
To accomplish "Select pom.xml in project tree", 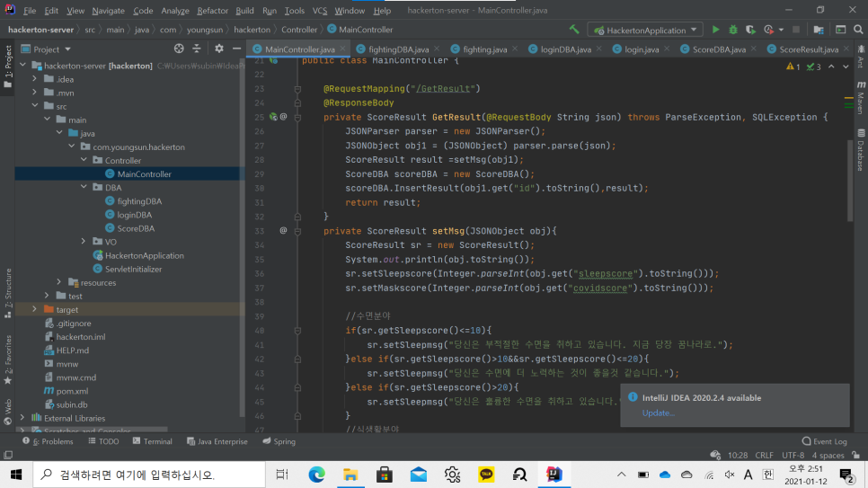I will [72, 391].
